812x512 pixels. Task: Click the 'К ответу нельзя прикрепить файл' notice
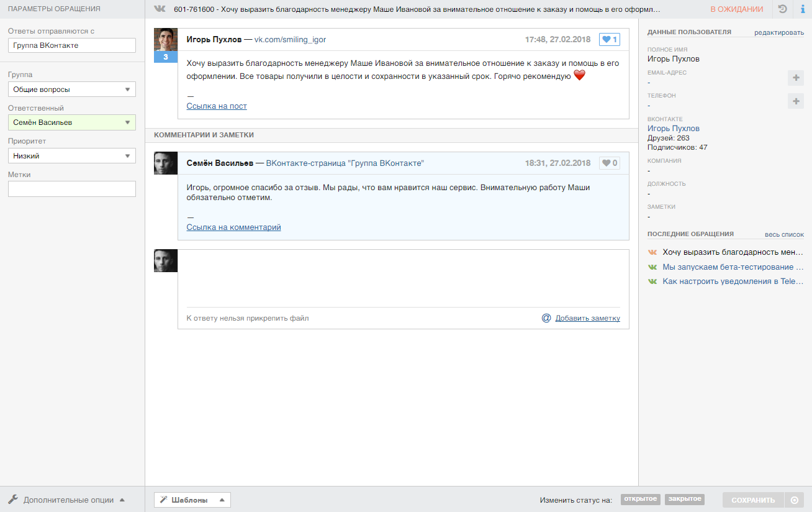coord(248,318)
